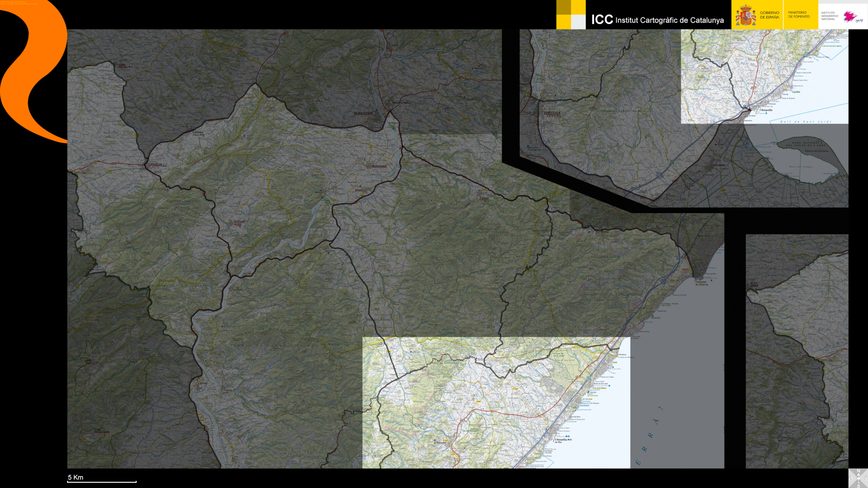Screen dimensions: 868x488
Task: Click the Gobierno de España banner
Action: (x=769, y=15)
